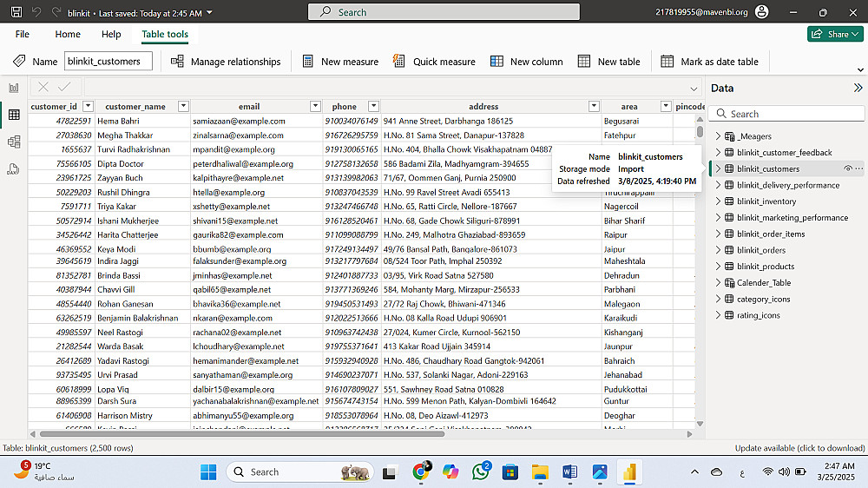Click the table Name input field
The height and width of the screenshot is (488, 868).
click(108, 61)
